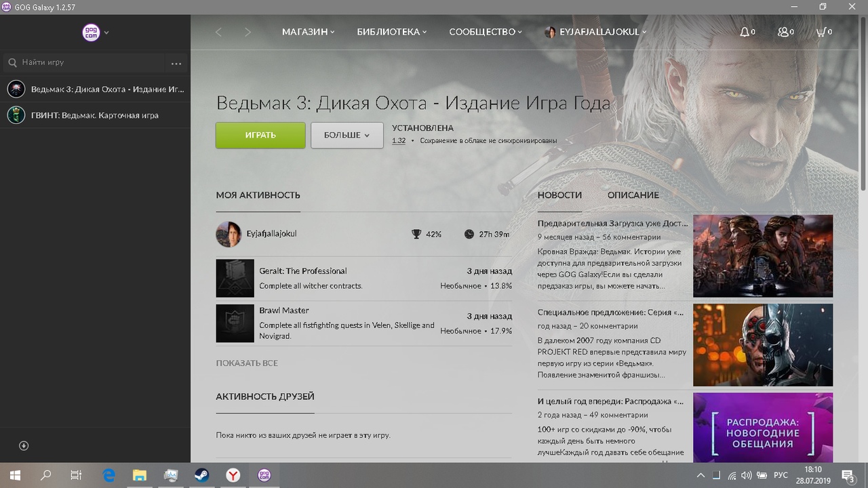868x488 pixels.
Task: Open the three-dots sidebar options
Action: coord(176,63)
